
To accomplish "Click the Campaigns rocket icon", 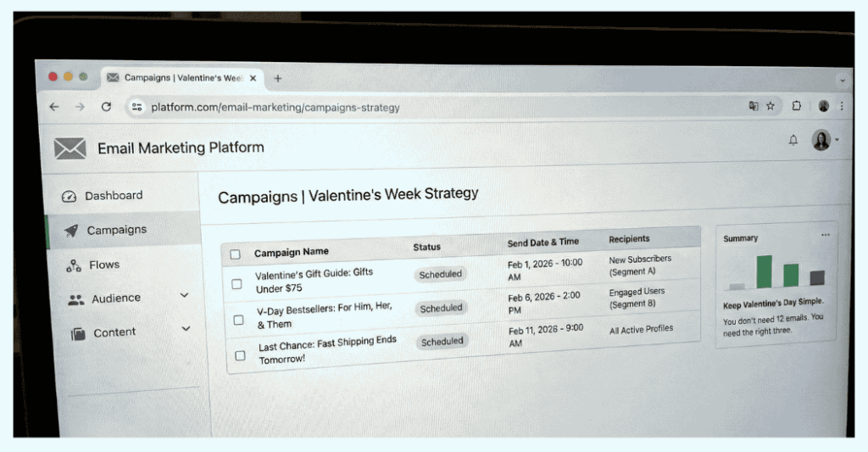I will 71,231.
